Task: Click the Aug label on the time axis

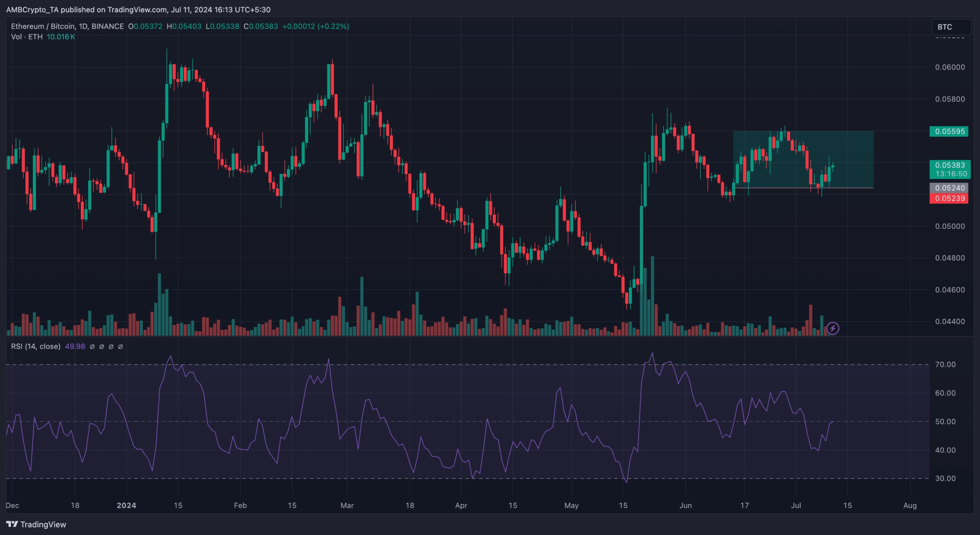Action: 910,506
